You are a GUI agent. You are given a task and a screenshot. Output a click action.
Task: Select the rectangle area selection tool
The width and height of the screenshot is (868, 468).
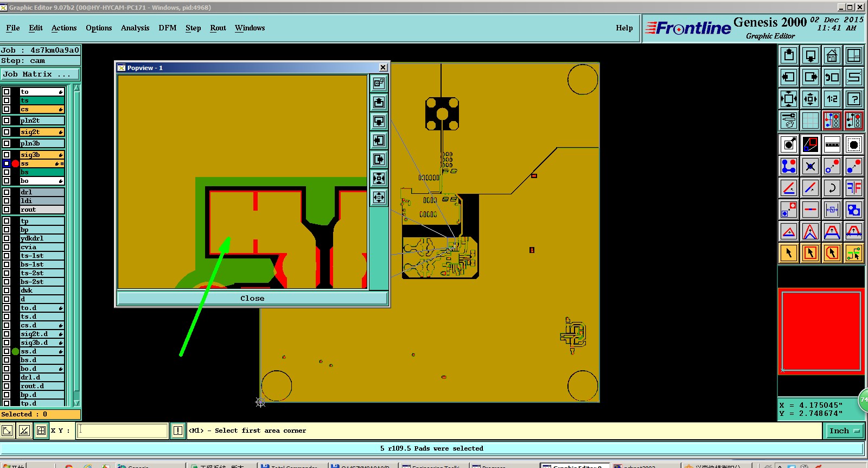810,253
